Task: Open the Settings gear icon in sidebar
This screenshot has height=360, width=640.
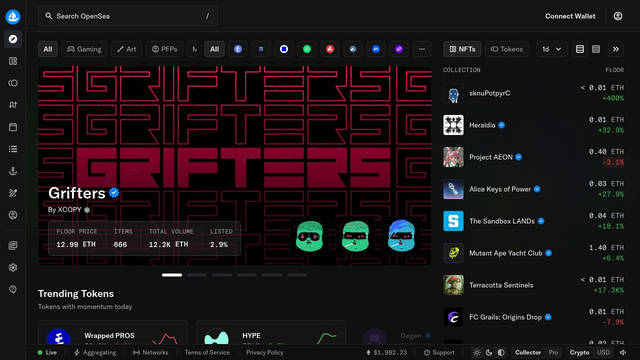Action: tap(13, 267)
